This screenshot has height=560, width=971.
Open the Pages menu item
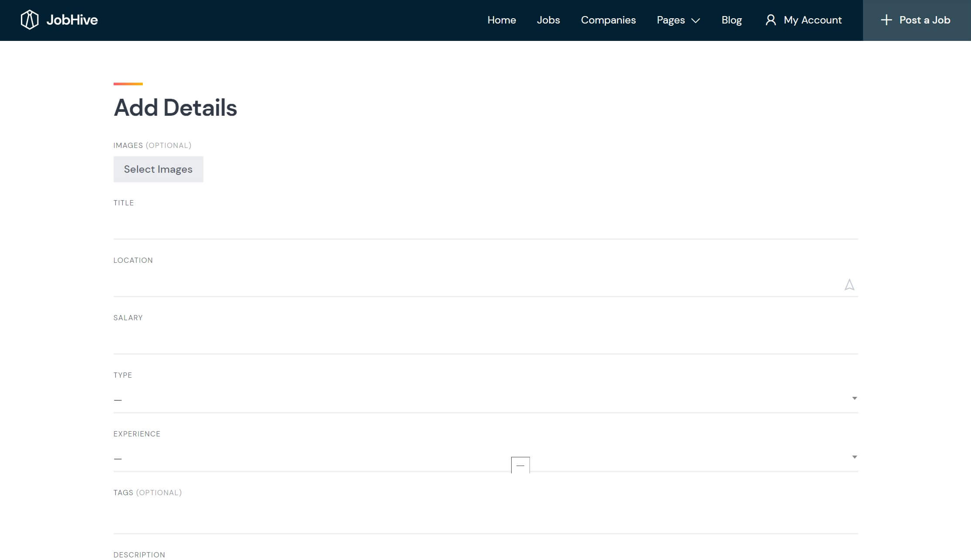pyautogui.click(x=671, y=20)
